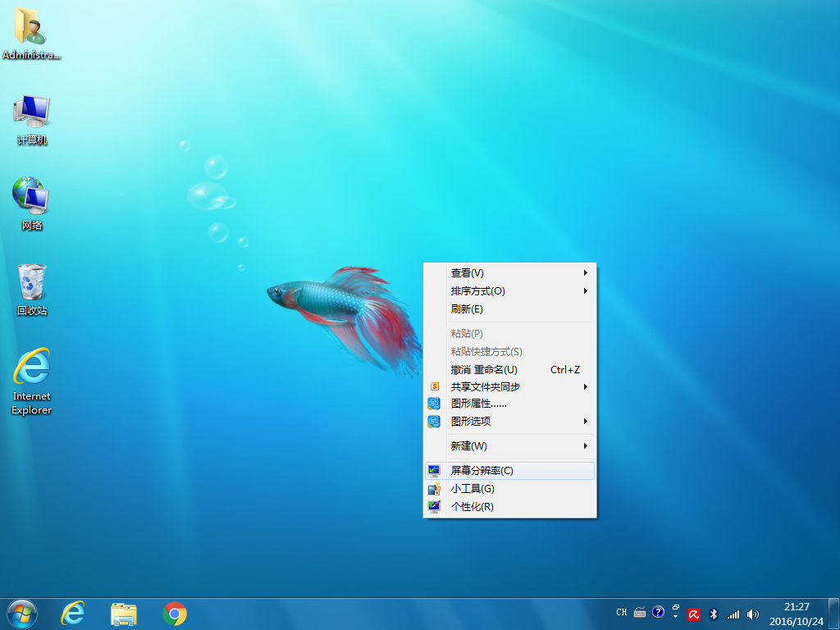The height and width of the screenshot is (630, 840).
Task: Expand the 排序方式(O) submenu arrow
Action: tap(586, 291)
